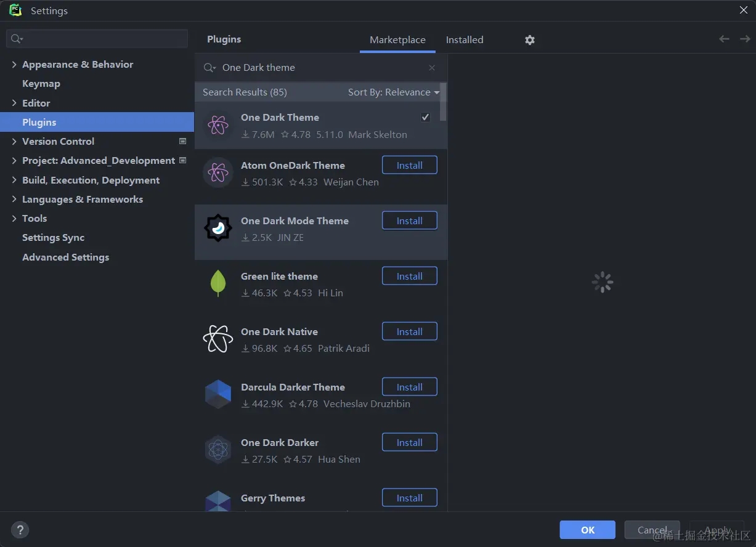The image size is (756, 547).
Task: Apply settings changes with the Apply button
Action: point(716,530)
